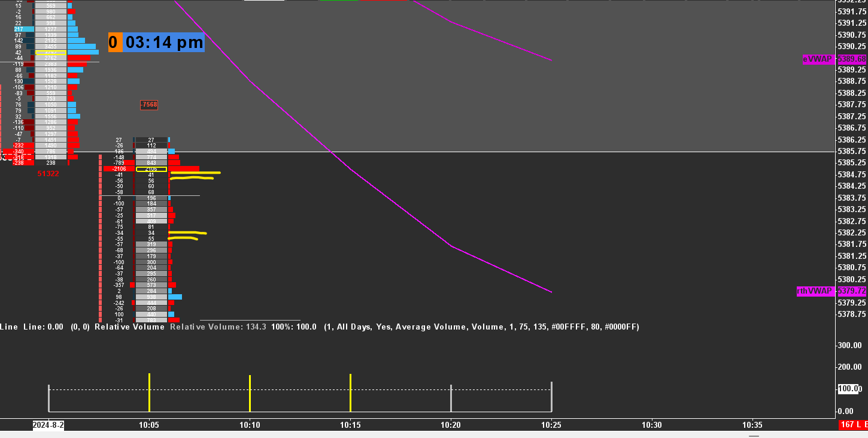Viewport: 868px width, 438px height.
Task: Click the yellow relative volume bar above 10:05
Action: pos(149,392)
